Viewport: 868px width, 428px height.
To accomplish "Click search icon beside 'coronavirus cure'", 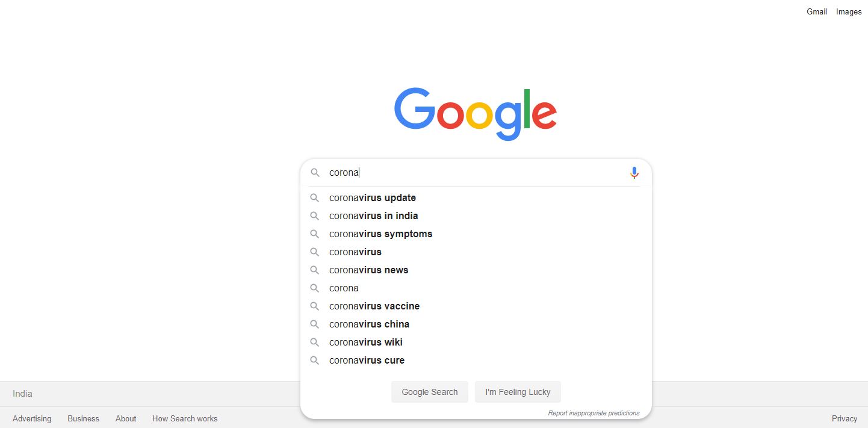I will (314, 360).
